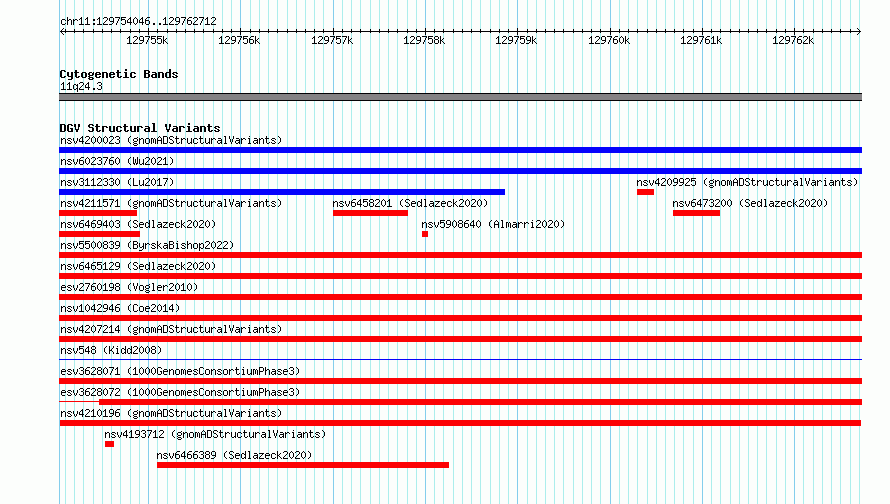Select small red block under nsv4193712
Screen dimensions: 890x504
pos(110,444)
